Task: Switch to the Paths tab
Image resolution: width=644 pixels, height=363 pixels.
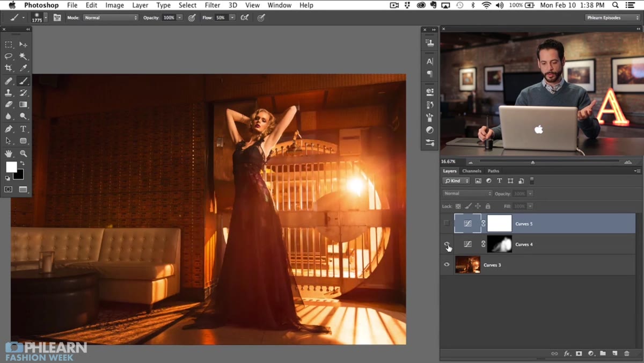Action: point(493,171)
